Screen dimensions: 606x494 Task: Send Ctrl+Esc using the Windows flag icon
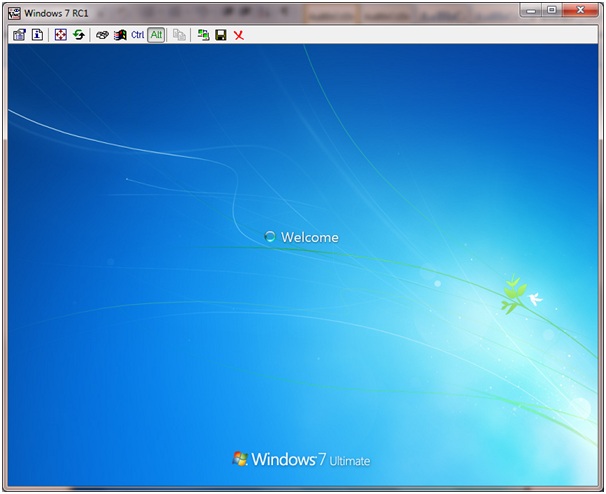pyautogui.click(x=120, y=35)
